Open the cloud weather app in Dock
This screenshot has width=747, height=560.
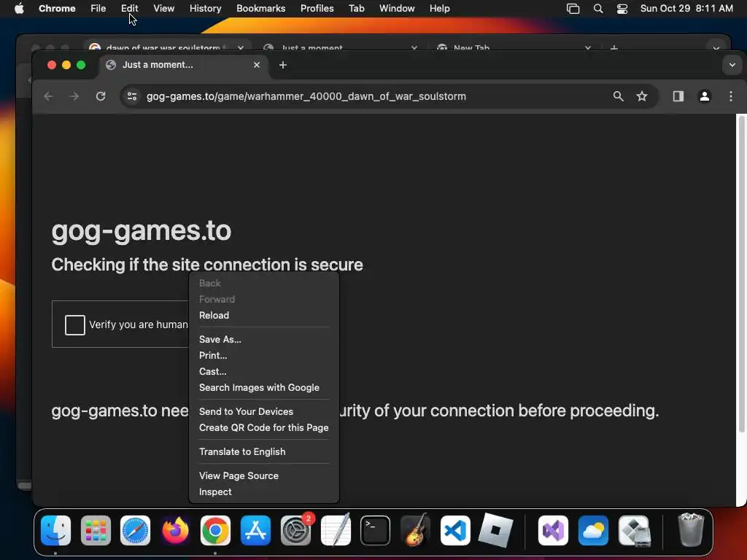point(593,530)
